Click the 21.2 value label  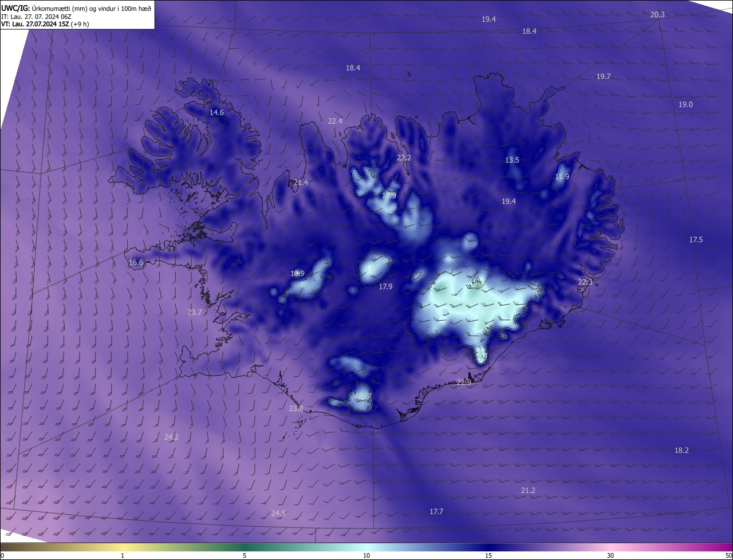pyautogui.click(x=528, y=490)
